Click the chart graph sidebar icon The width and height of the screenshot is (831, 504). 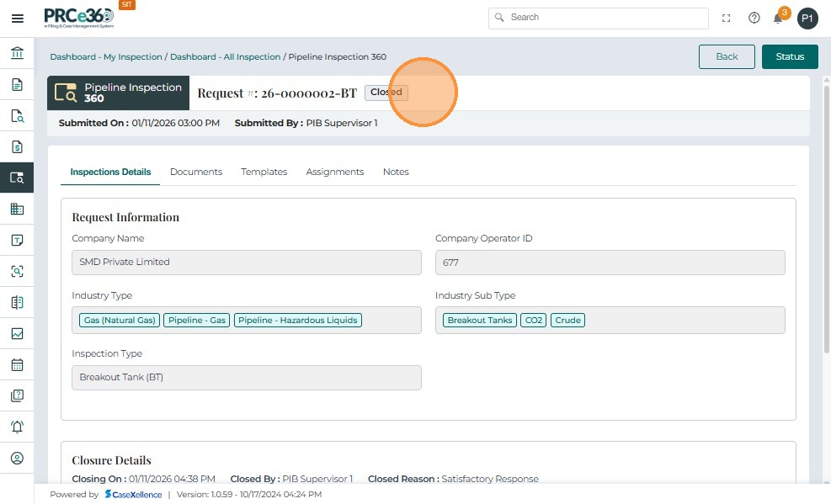coord(17,333)
